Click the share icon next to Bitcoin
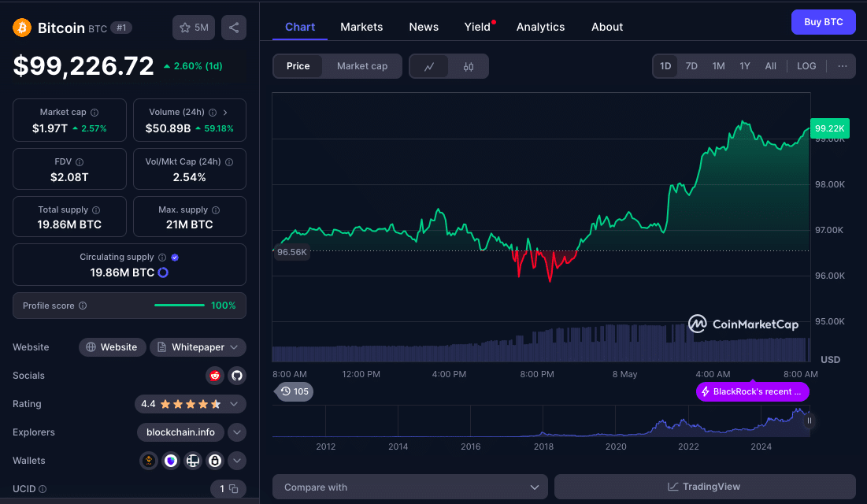 (x=234, y=28)
